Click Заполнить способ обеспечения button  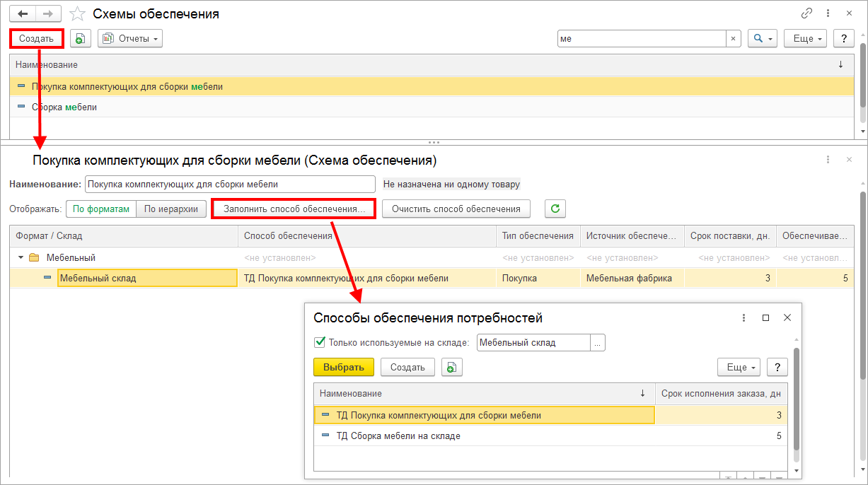[x=294, y=209]
